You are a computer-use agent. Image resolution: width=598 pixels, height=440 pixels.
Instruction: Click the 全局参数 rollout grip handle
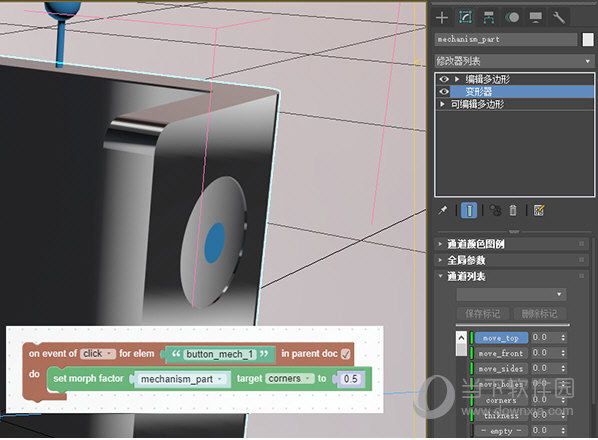(582, 260)
